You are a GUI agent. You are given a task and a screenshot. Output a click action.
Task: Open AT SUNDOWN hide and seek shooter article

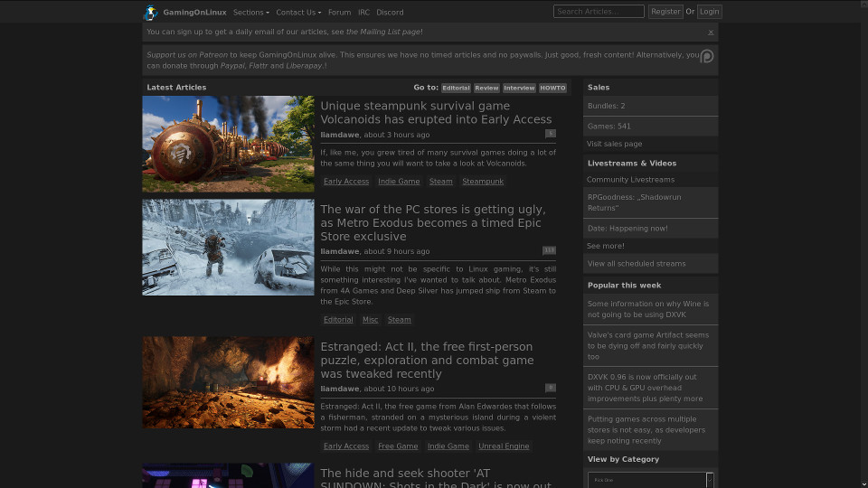[x=436, y=477]
